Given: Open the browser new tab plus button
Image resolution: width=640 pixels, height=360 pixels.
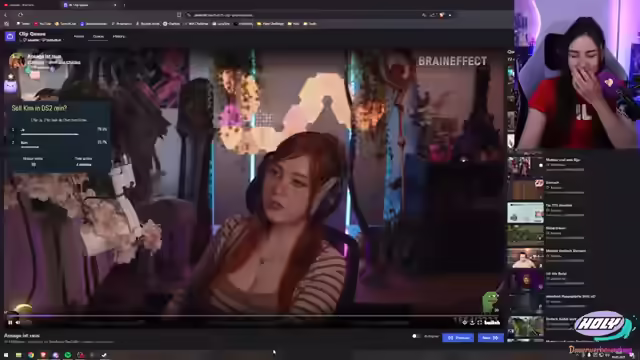Looking at the screenshot, I should [x=124, y=5].
